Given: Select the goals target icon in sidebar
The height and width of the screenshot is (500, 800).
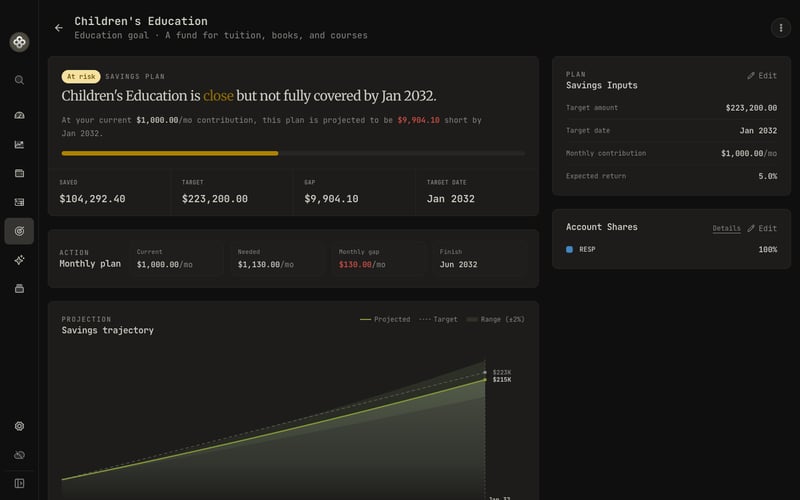Looking at the screenshot, I should click(x=19, y=231).
